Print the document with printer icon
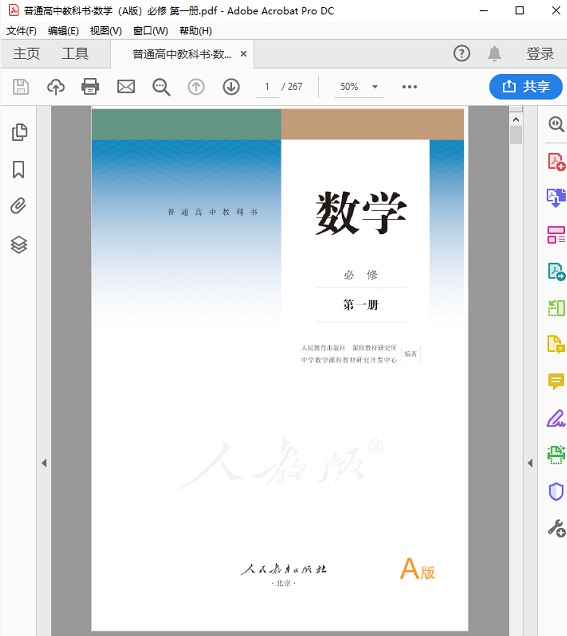 point(90,87)
